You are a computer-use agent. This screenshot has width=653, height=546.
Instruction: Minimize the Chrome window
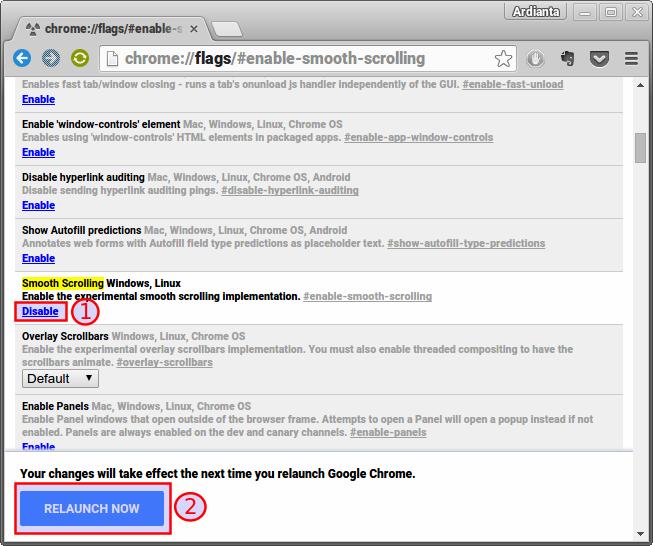tap(585, 12)
